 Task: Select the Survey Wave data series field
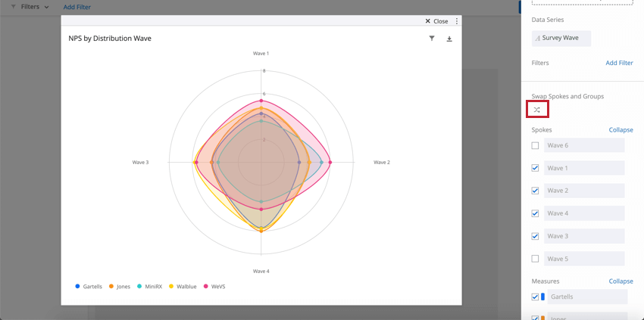(x=561, y=38)
